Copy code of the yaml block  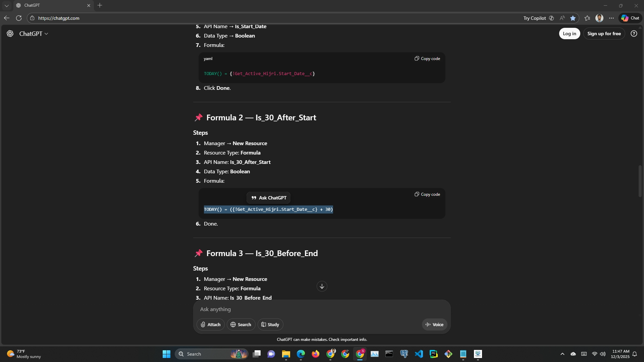(427, 59)
